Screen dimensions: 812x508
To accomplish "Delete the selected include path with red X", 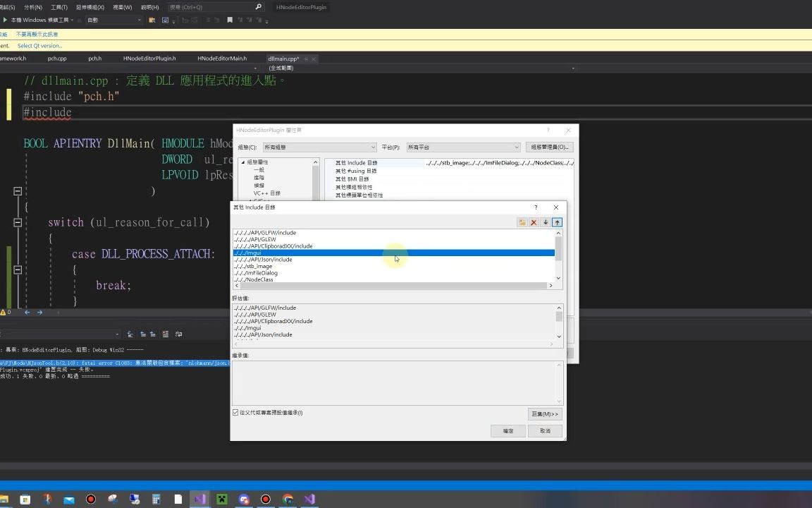I will [x=534, y=222].
